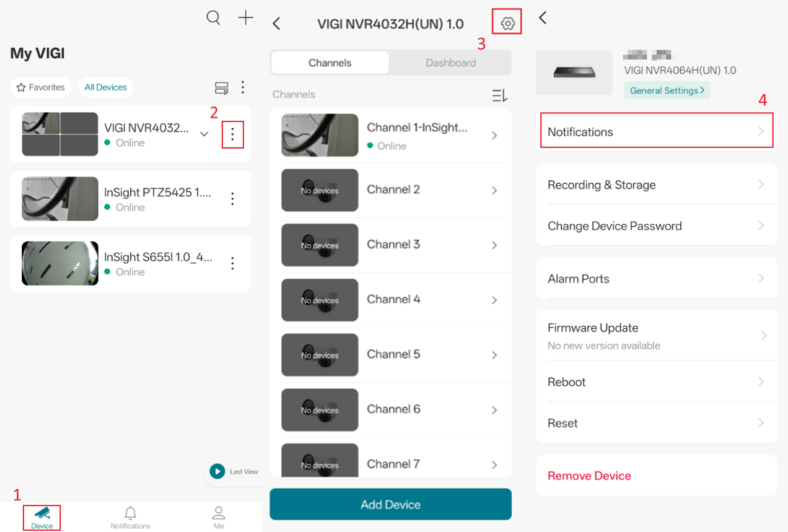Select Channel 1-InSight camera thumbnail
Screen dimensions: 788x532
320,135
